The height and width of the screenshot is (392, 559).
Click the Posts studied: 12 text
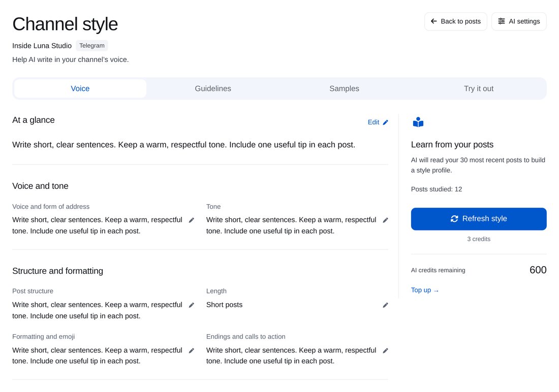click(x=437, y=189)
